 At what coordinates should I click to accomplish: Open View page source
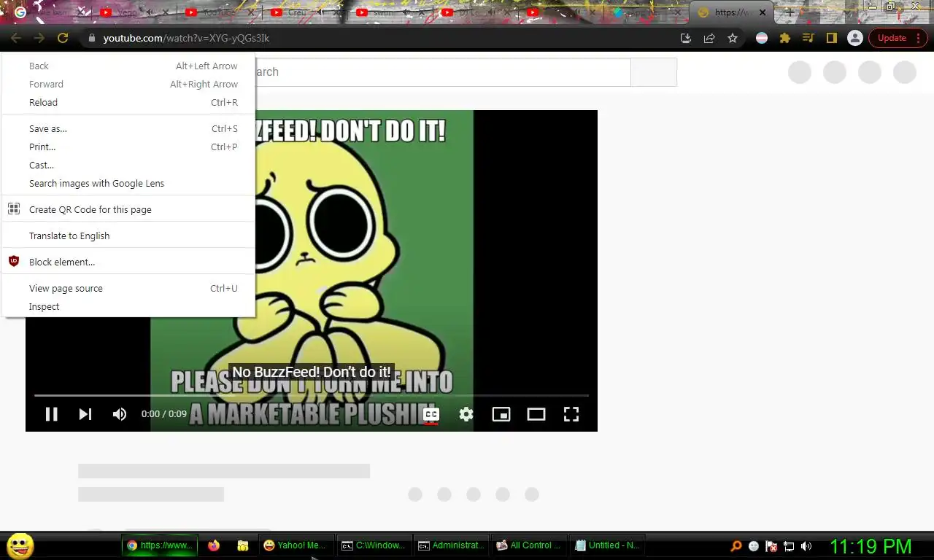coord(128,288)
